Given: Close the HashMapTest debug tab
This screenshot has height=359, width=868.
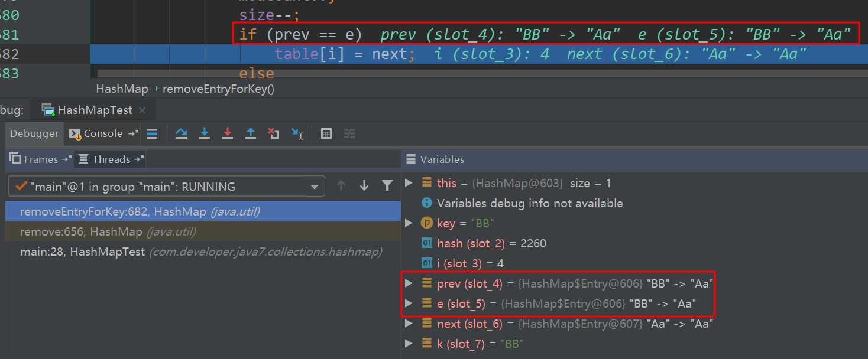Looking at the screenshot, I should [142, 110].
